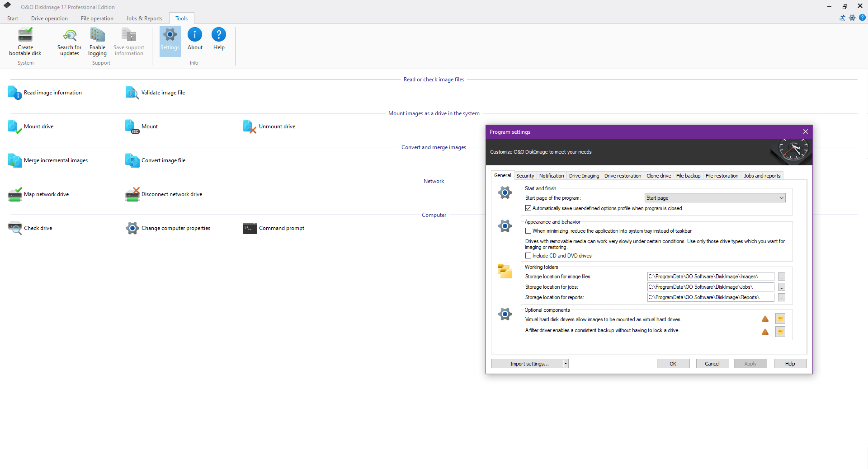Open Help from the ribbon
This screenshot has height=469, width=868.
pyautogui.click(x=219, y=39)
